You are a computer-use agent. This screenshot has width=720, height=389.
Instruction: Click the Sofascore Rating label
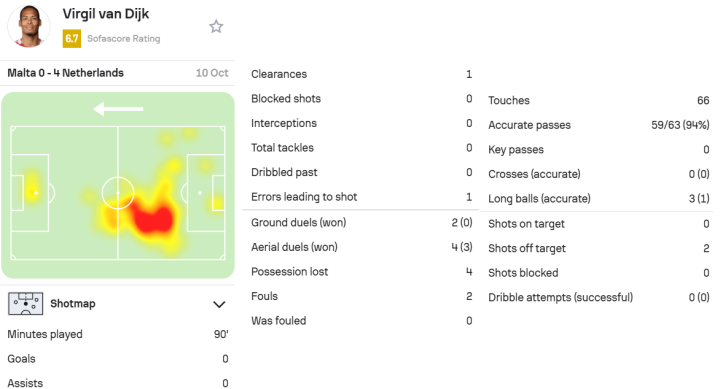point(124,39)
